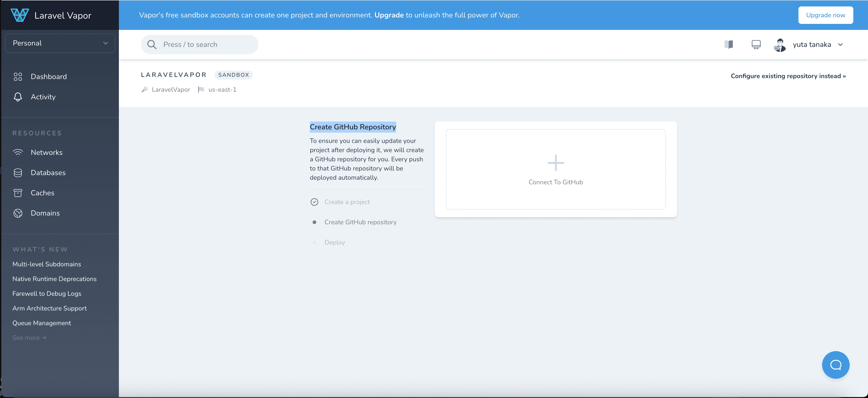
Task: Click the key icon beside LaravelVapor
Action: pos(145,89)
